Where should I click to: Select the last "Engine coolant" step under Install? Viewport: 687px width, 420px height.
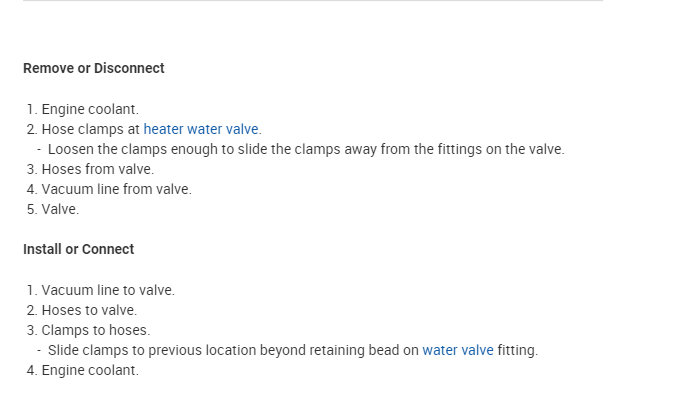click(x=90, y=370)
